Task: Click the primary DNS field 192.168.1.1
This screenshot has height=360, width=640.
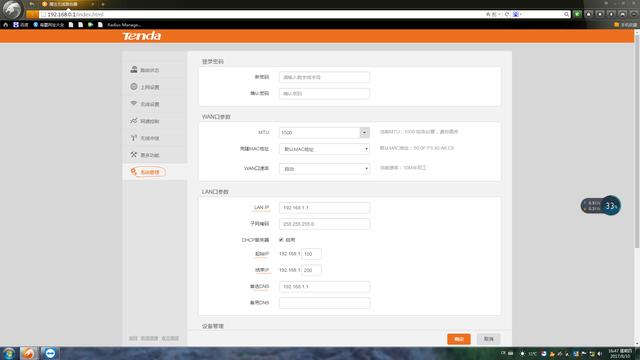Action: pos(324,287)
